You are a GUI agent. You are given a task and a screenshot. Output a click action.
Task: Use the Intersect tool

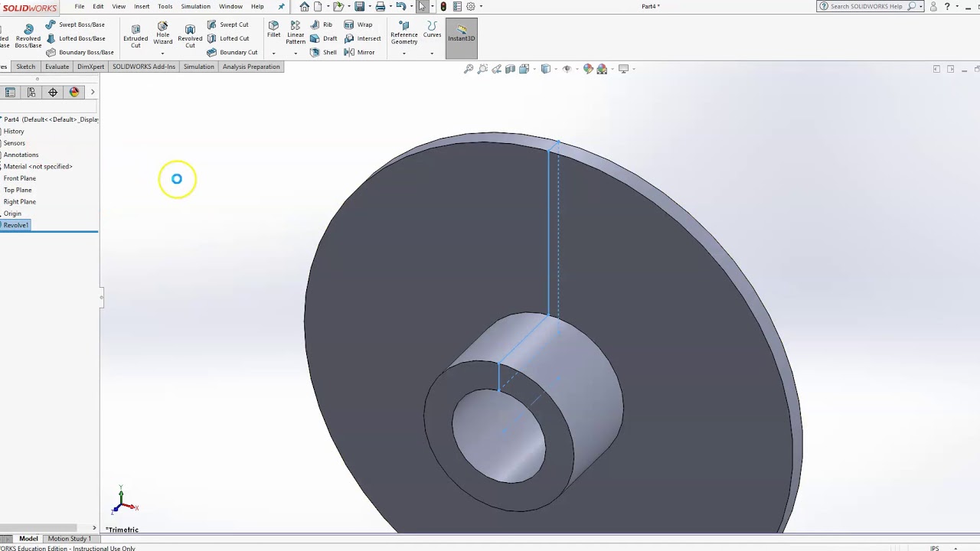coord(362,38)
